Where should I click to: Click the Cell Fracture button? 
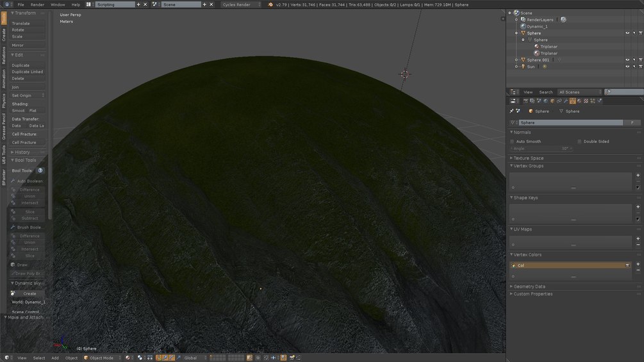tap(28, 142)
